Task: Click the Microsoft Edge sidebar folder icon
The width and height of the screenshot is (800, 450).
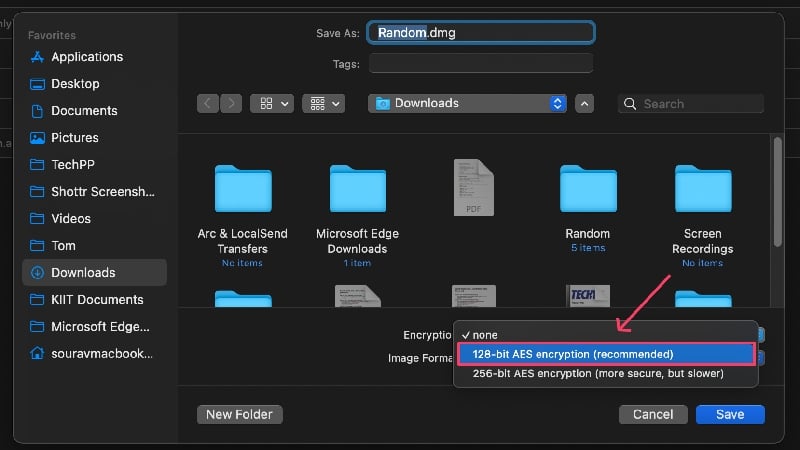Action: tap(37, 327)
